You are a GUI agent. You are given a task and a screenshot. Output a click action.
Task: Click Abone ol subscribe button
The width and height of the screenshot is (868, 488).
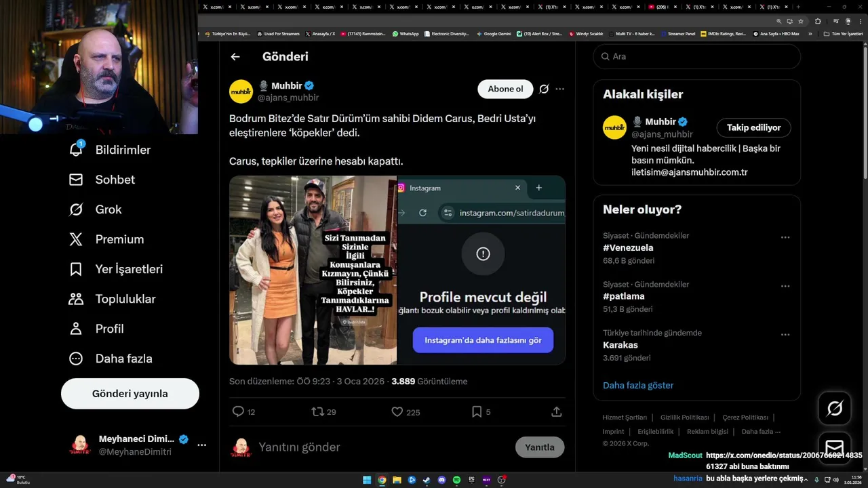(505, 89)
